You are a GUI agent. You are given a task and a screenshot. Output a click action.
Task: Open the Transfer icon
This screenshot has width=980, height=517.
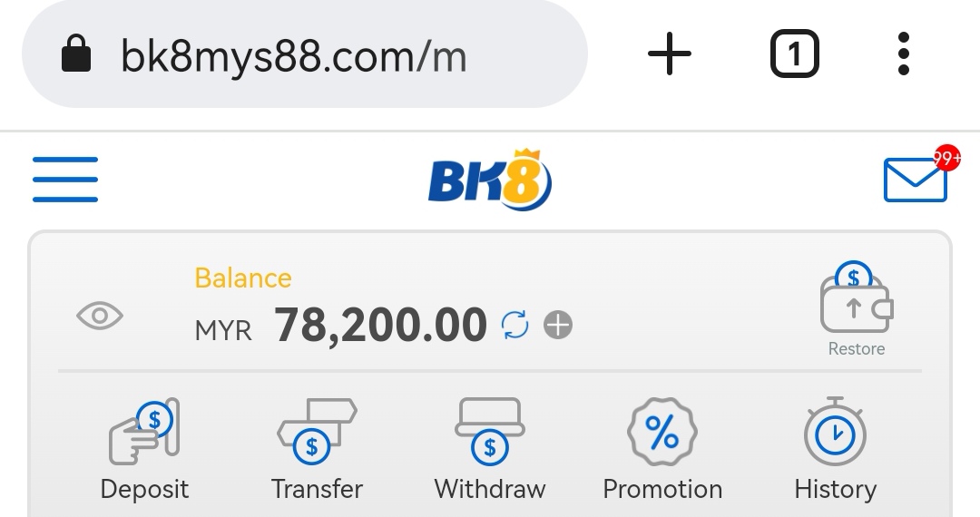317,432
